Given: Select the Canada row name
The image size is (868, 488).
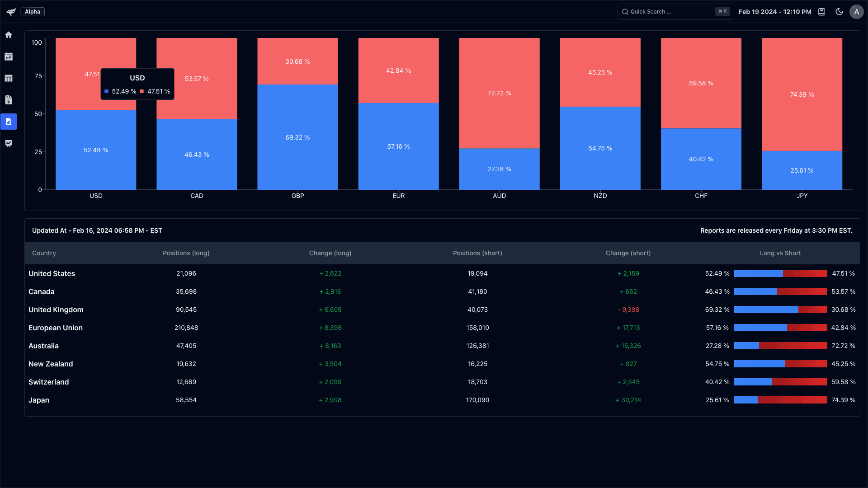Looking at the screenshot, I should (41, 291).
